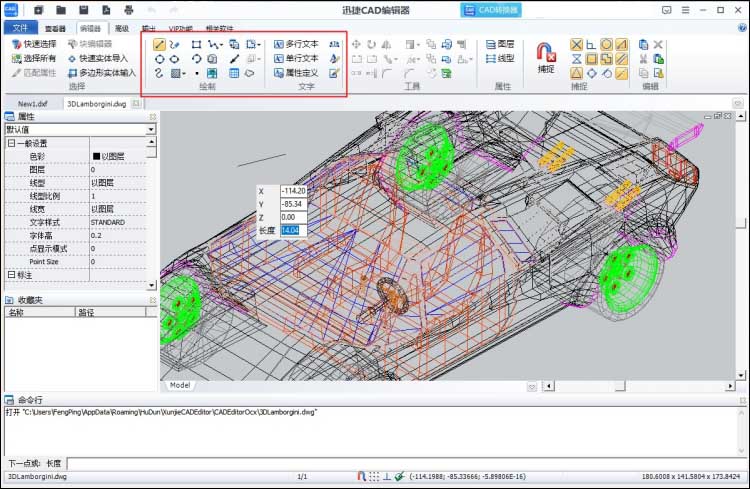Open the 线型 property value 以图层
The height and width of the screenshot is (489, 750).
coord(118,183)
